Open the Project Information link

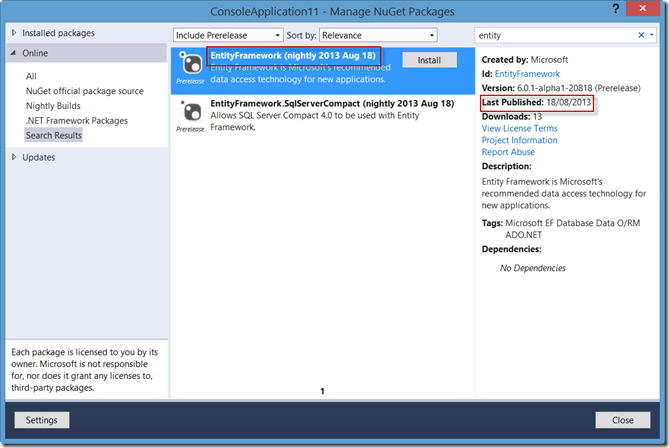point(519,140)
